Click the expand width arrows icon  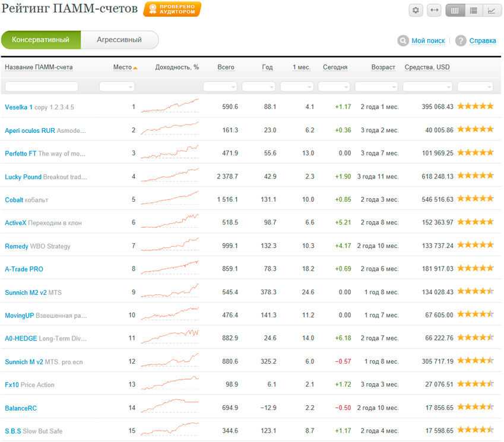point(434,10)
